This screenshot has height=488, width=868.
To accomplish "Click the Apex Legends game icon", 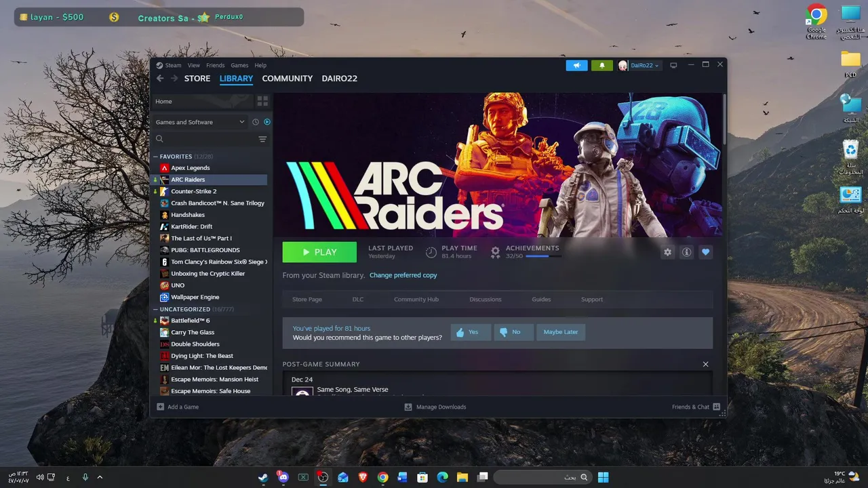I will tap(164, 167).
